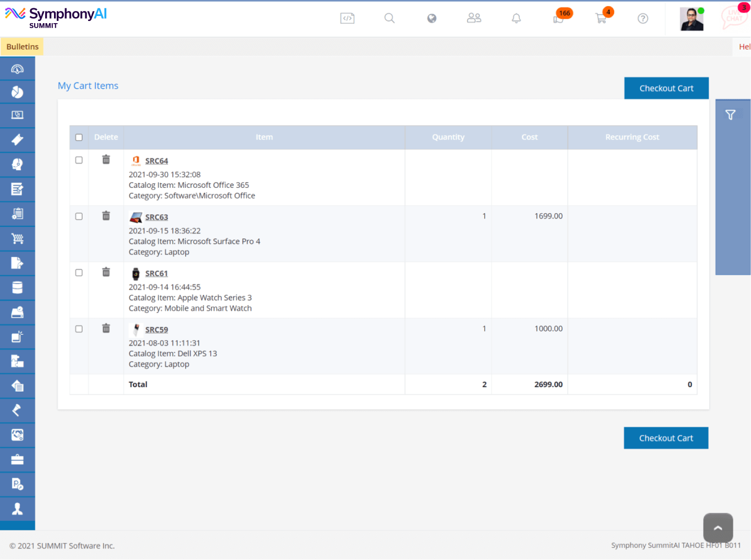Open the document with left arrow sidebar icon
The width and height of the screenshot is (751, 560).
pyautogui.click(x=17, y=386)
